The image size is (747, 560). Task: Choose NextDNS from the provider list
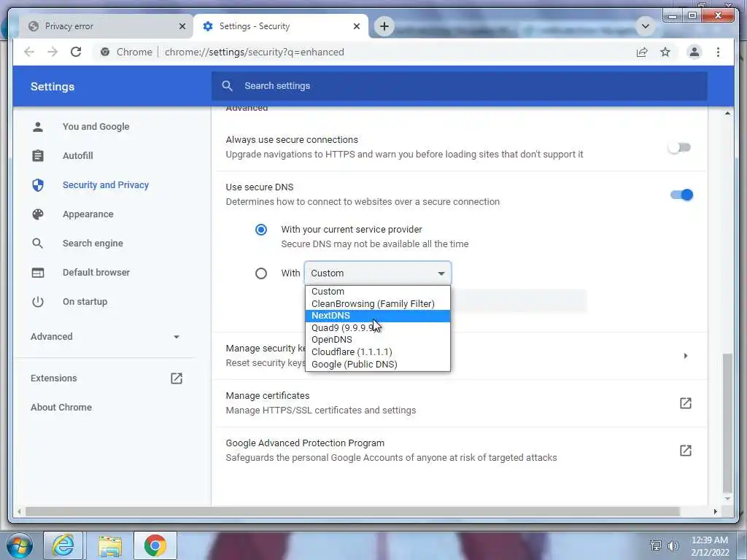(377, 316)
